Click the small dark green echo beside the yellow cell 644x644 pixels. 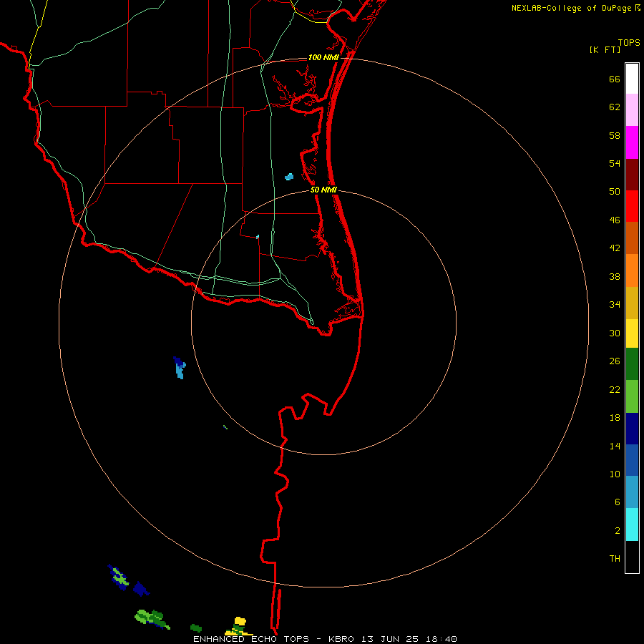(x=196, y=628)
